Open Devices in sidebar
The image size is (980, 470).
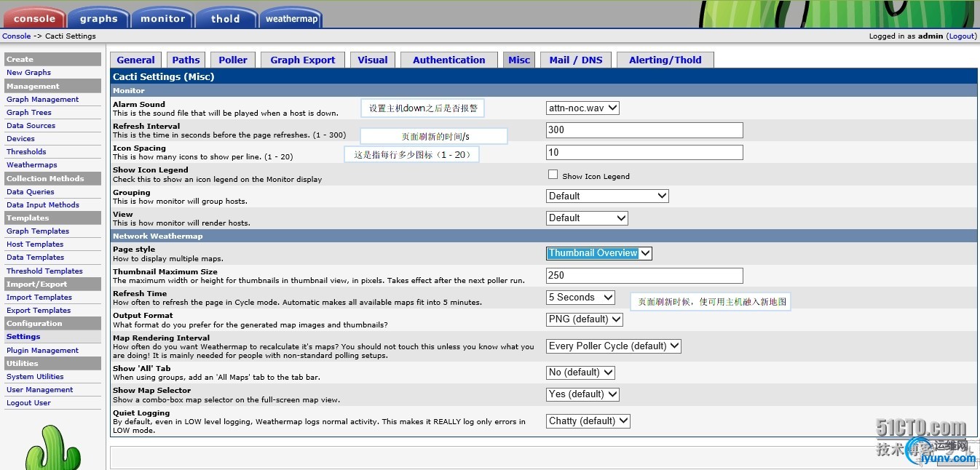20,139
